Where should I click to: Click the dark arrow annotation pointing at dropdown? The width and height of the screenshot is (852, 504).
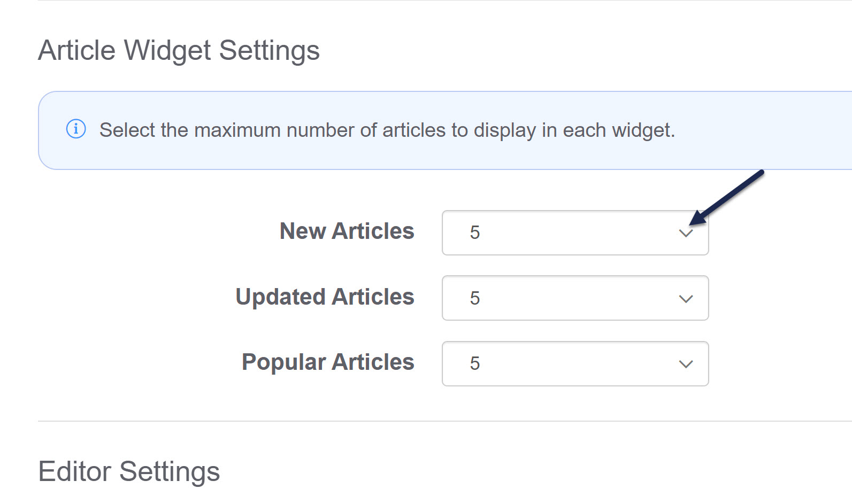pos(728,197)
